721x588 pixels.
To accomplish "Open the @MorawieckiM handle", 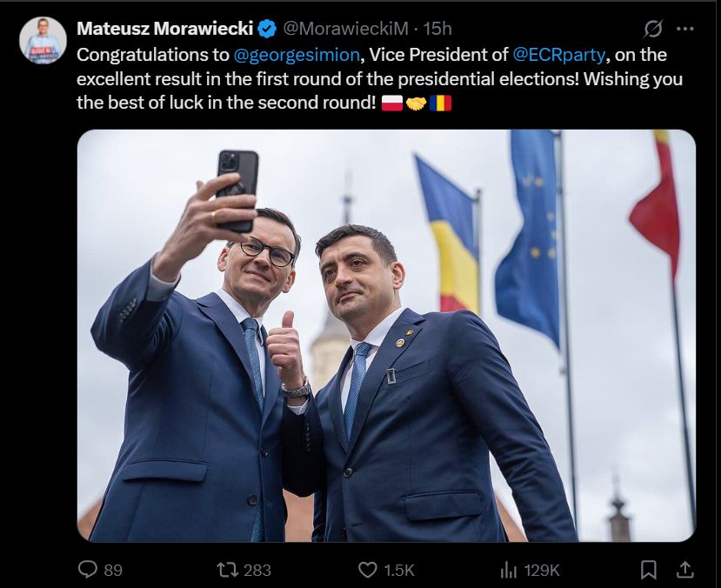I will point(345,29).
